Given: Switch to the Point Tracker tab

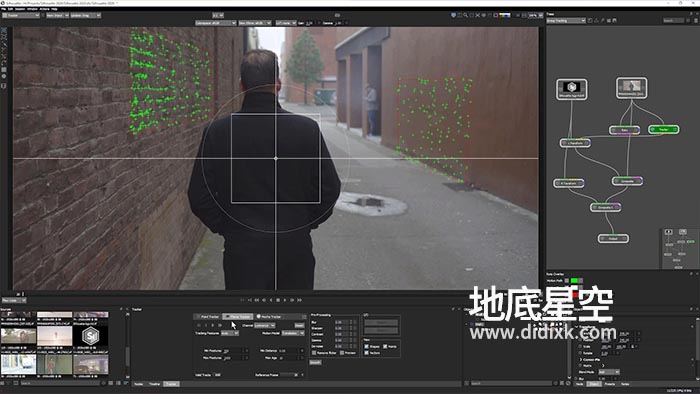Looking at the screenshot, I should 208,316.
